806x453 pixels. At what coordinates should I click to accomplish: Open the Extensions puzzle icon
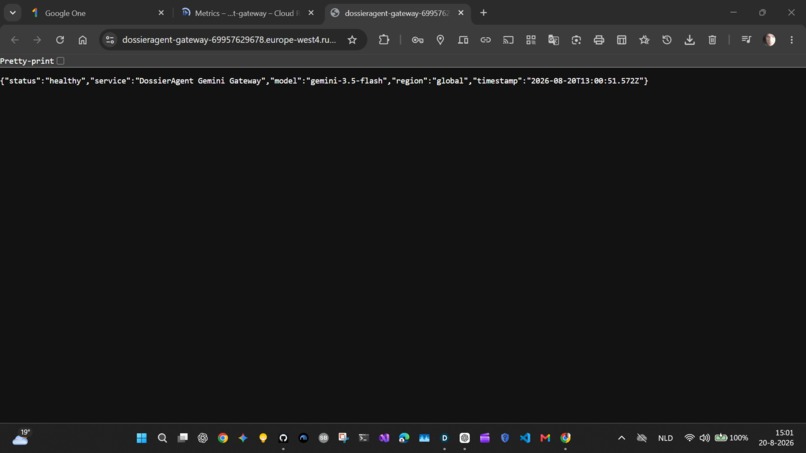(383, 40)
